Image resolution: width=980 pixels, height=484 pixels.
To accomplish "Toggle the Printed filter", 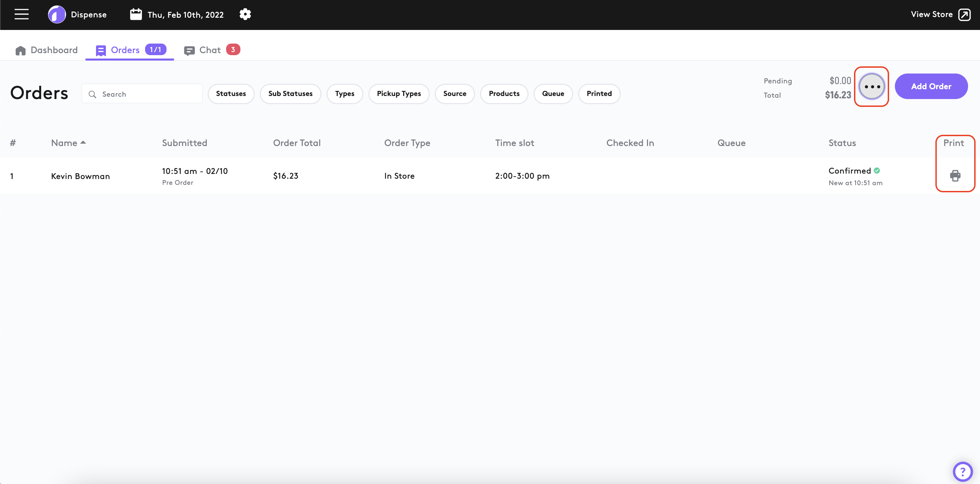I will tap(599, 94).
